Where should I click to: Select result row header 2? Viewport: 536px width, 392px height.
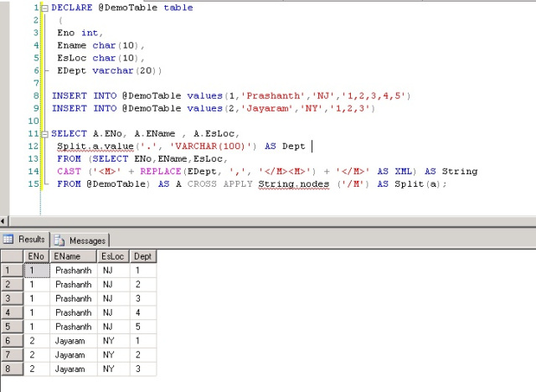tap(12, 284)
